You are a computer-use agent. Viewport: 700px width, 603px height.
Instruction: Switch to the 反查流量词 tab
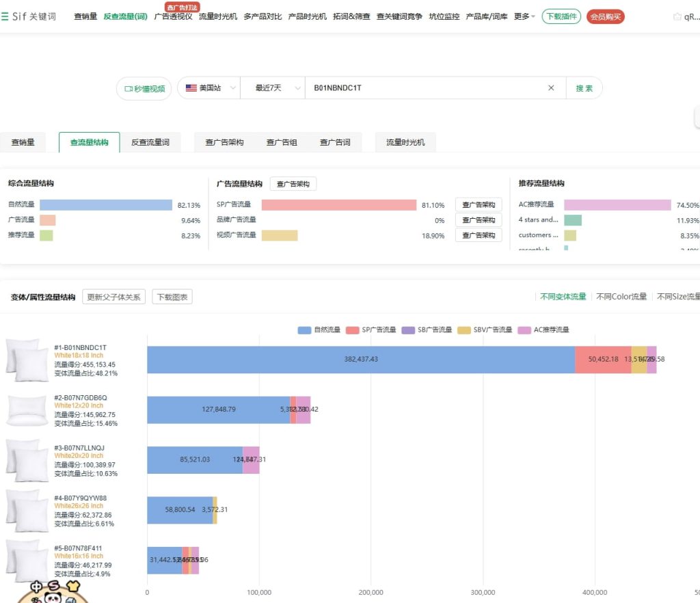tap(150, 142)
